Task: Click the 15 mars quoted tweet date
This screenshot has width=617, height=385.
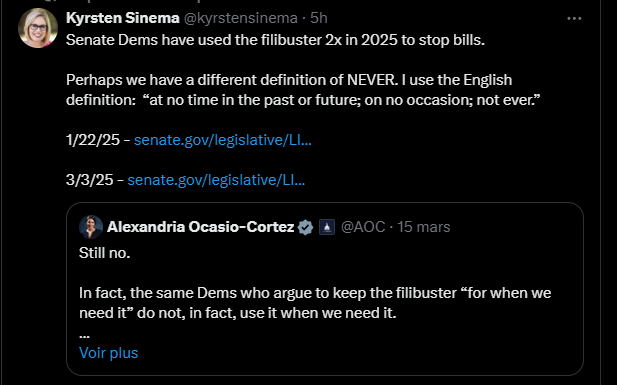Action: (423, 227)
